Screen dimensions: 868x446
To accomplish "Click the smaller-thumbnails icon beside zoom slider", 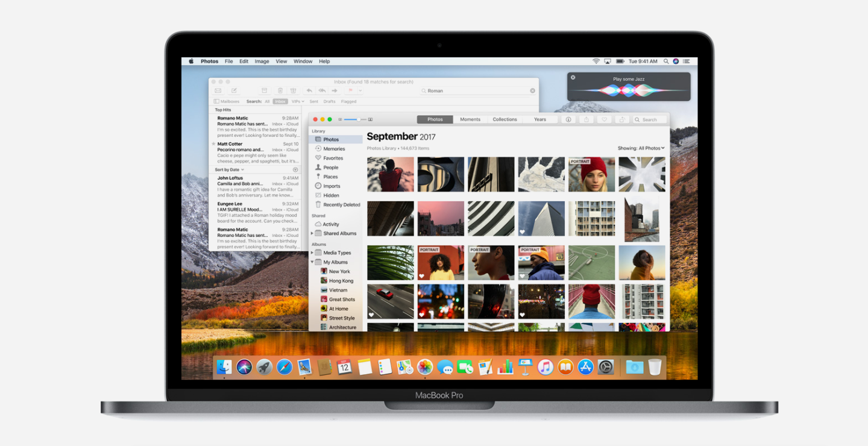I will click(x=340, y=119).
